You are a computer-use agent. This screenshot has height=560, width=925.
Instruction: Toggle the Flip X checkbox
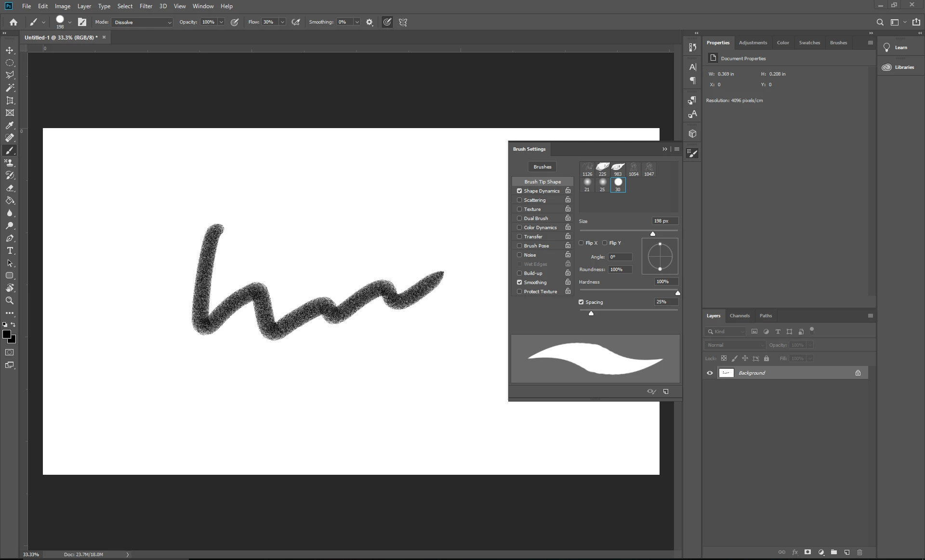coord(581,243)
